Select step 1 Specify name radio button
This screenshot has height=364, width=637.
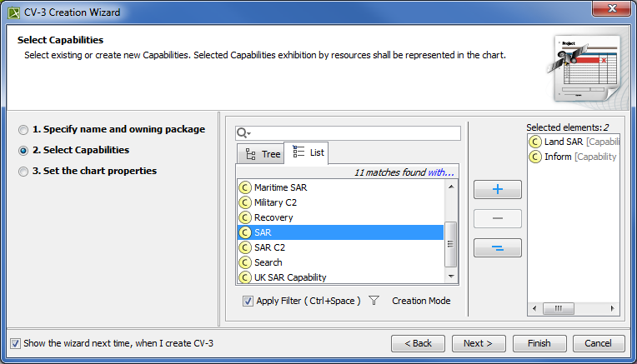[23, 130]
